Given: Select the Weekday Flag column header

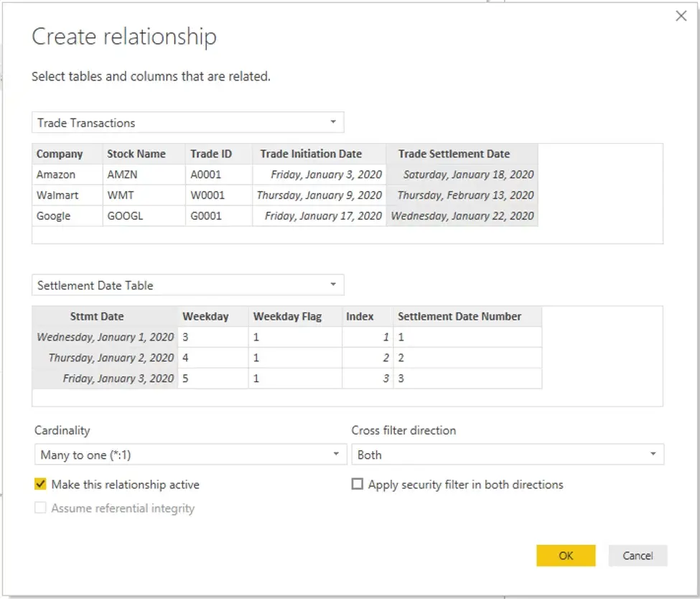Looking at the screenshot, I should tap(296, 317).
